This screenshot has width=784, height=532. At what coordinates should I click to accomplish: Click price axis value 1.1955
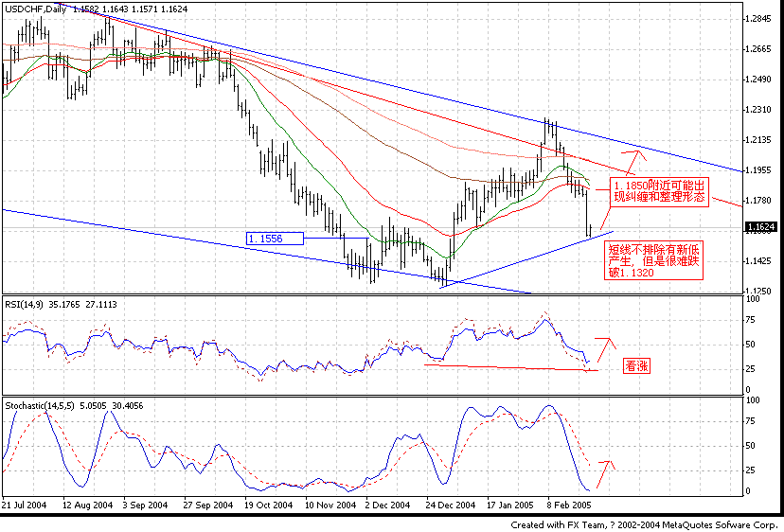(758, 170)
